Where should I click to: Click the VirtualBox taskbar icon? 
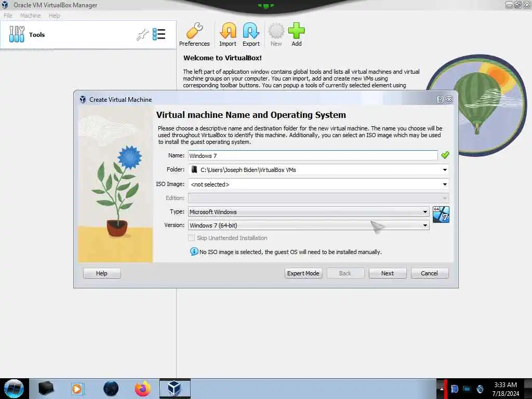175,389
